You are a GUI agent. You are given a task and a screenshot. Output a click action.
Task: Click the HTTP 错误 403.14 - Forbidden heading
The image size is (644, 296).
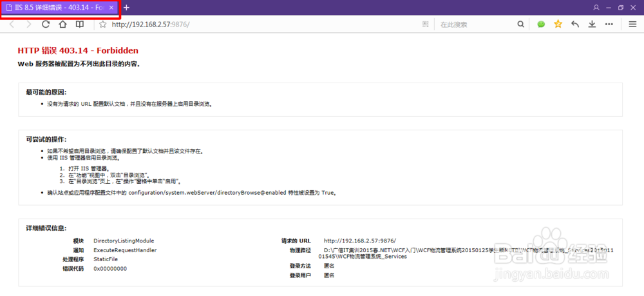point(78,50)
